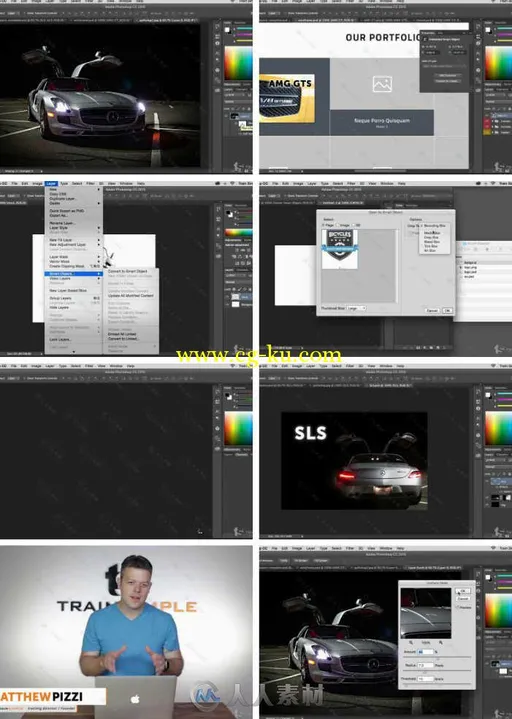This screenshot has width=512, height=719.
Task: Click Cancel in the Unsharp Mask dialog
Action: coord(463,598)
